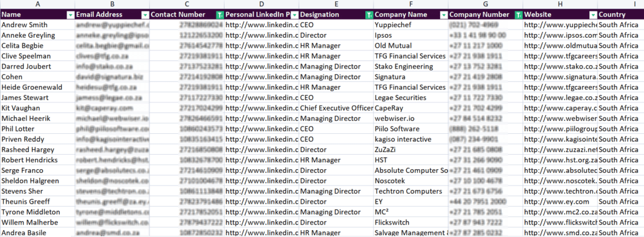Open the Yuppiechef website link
Screen dimensions: 644x237
[560, 25]
